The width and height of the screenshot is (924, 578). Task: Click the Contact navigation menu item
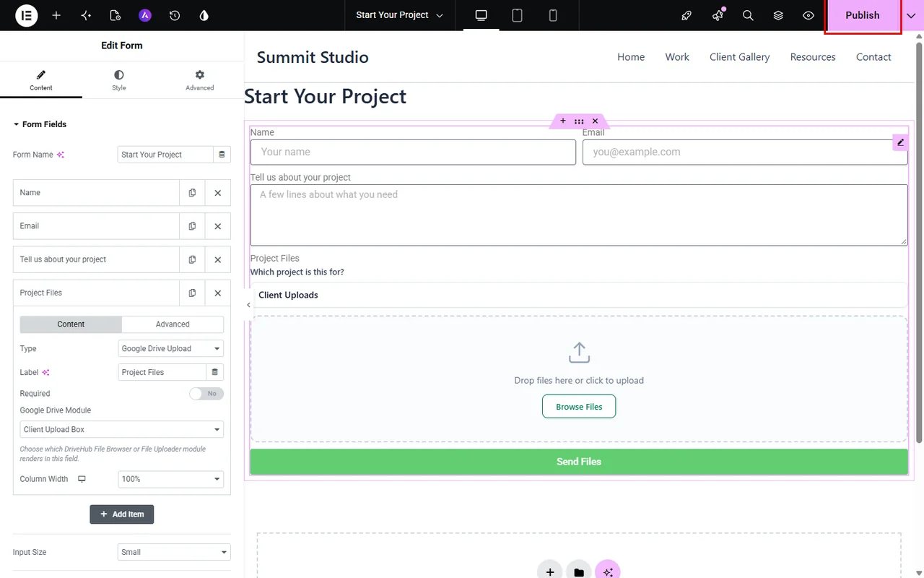coord(873,57)
